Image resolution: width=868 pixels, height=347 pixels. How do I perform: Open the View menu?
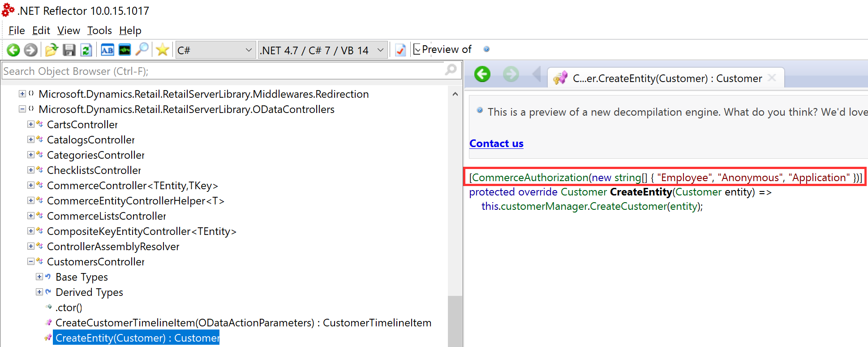pos(69,30)
